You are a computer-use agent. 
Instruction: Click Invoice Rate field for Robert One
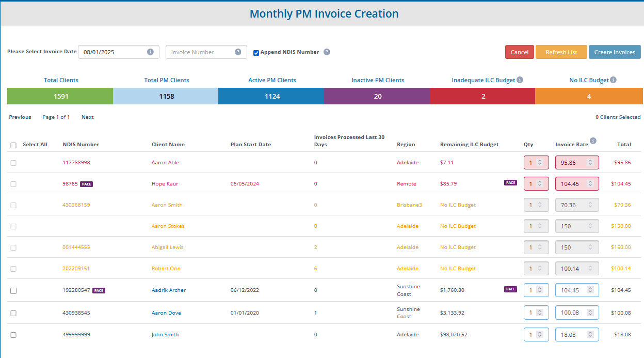(x=577, y=269)
